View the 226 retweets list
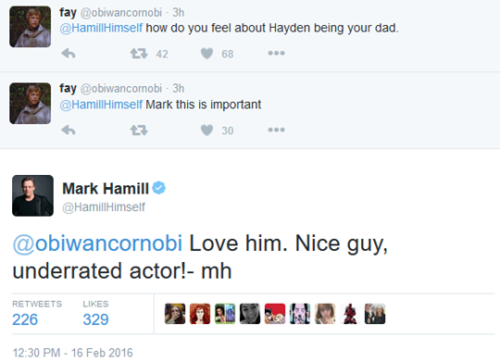 25,319
